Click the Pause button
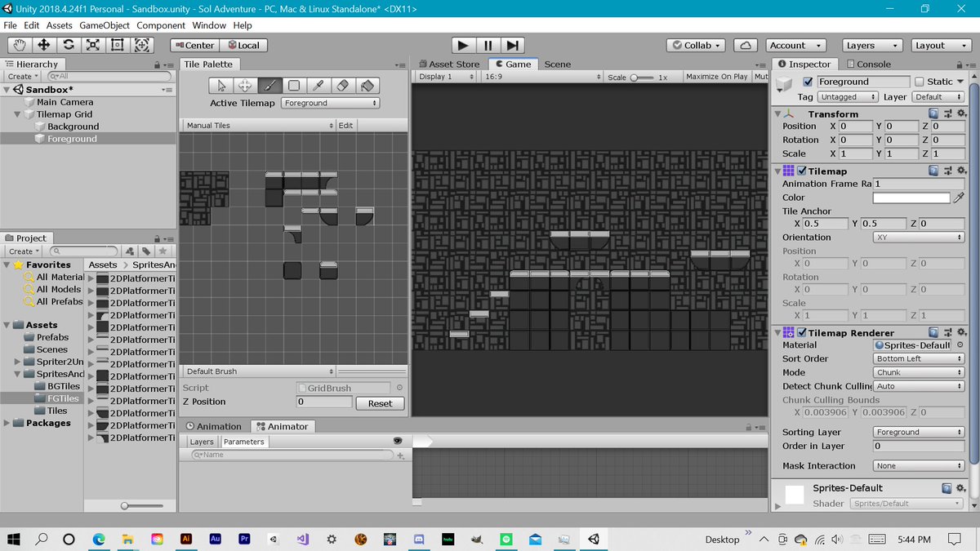The image size is (980, 551). click(488, 45)
